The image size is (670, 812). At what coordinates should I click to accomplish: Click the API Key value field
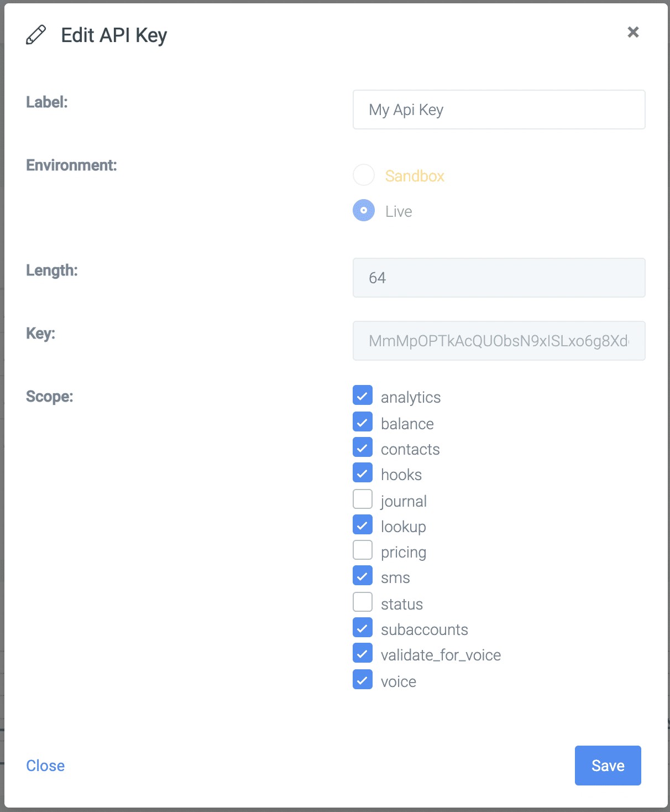pos(499,341)
